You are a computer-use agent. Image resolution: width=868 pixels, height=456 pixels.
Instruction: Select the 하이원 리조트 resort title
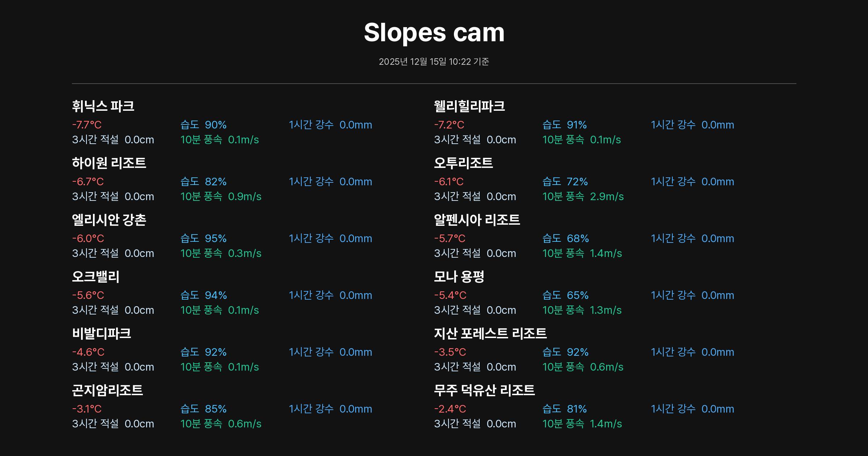coord(109,163)
